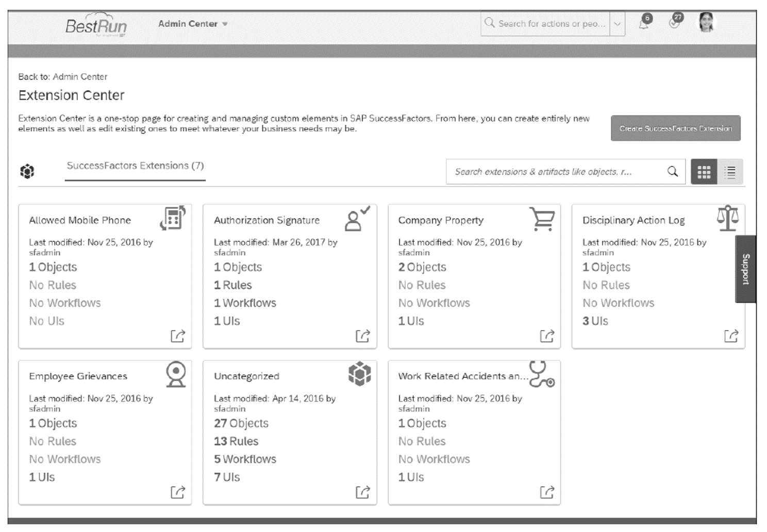Click the Authorization Signature person-check icon
Viewport: 767px width, 532px height.
coord(357,219)
